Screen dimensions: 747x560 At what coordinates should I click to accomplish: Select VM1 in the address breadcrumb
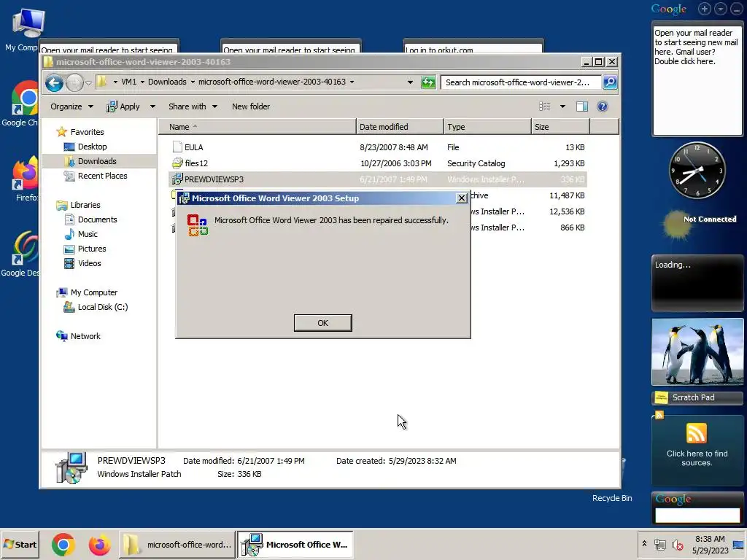tap(128, 82)
